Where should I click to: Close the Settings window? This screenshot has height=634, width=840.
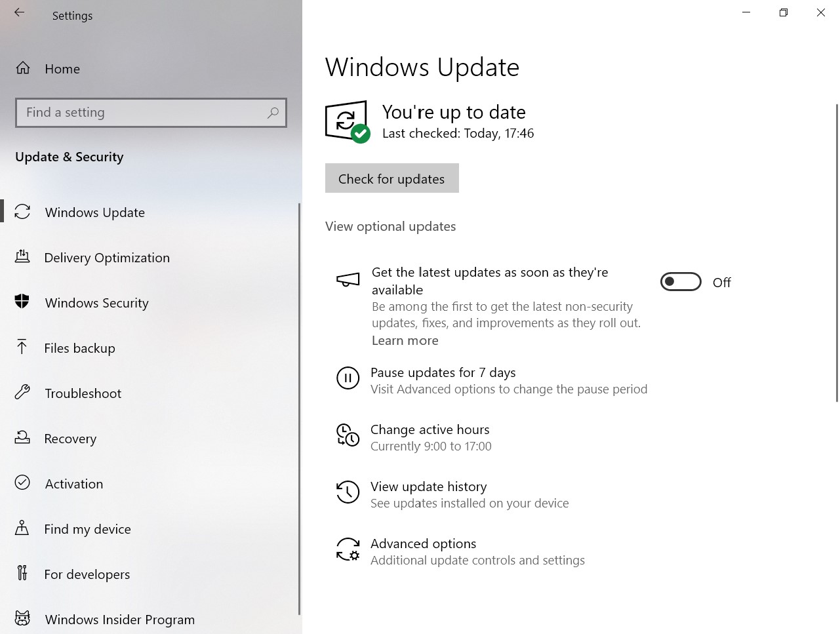pyautogui.click(x=821, y=12)
